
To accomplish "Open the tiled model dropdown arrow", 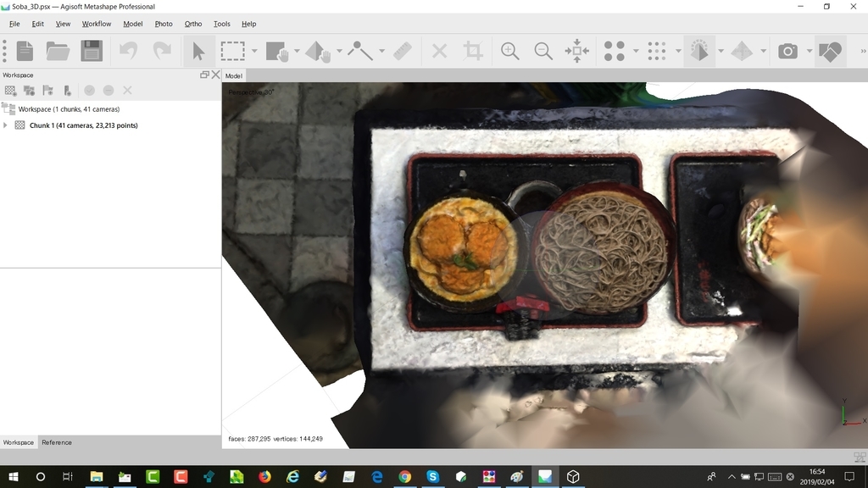I will pos(764,51).
